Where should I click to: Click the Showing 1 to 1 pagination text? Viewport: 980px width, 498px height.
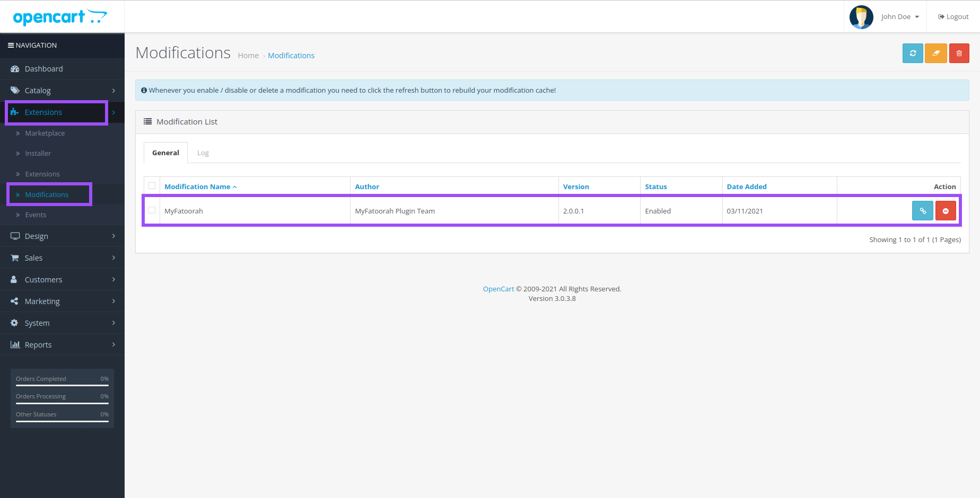coord(915,240)
